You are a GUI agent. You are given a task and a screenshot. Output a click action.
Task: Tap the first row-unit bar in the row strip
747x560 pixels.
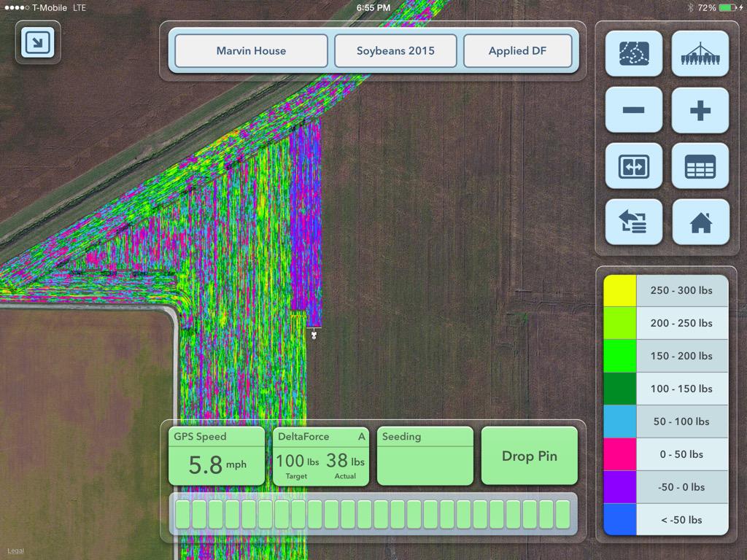point(182,514)
